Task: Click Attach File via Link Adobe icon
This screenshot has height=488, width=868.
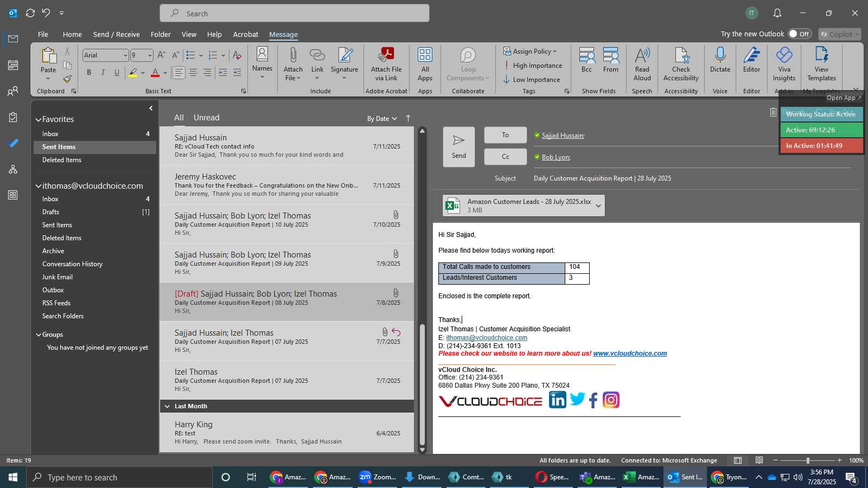Action: (386, 64)
